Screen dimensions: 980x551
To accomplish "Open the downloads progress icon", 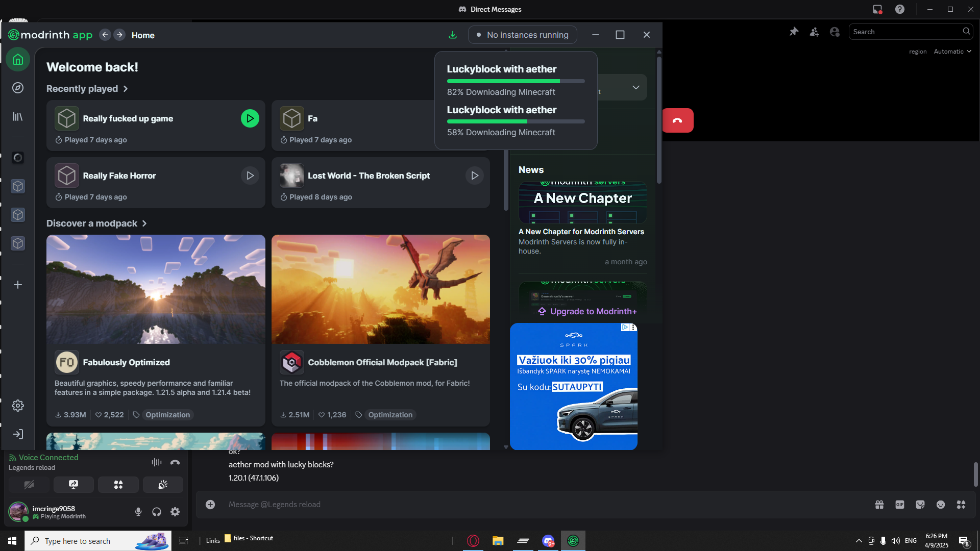I will coord(452,35).
